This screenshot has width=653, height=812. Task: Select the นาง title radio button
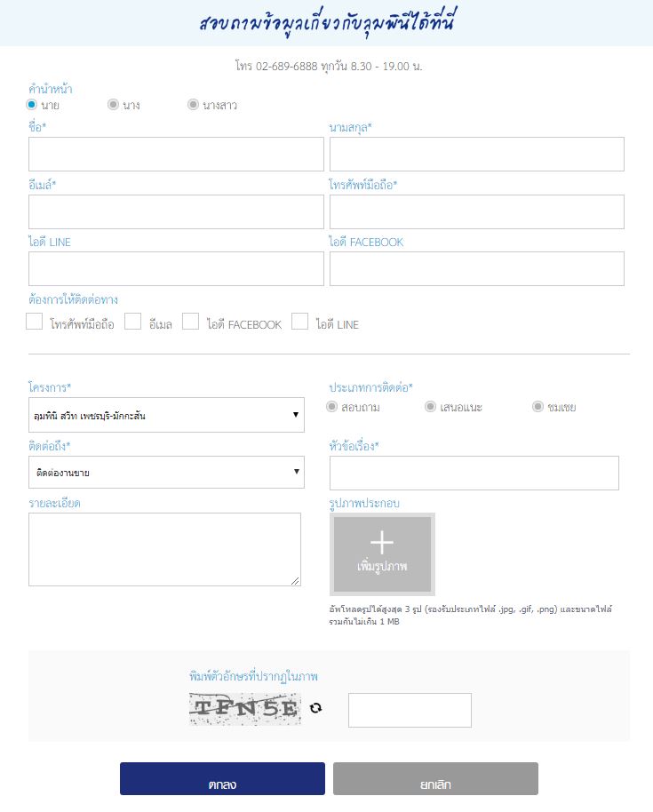pos(113,105)
